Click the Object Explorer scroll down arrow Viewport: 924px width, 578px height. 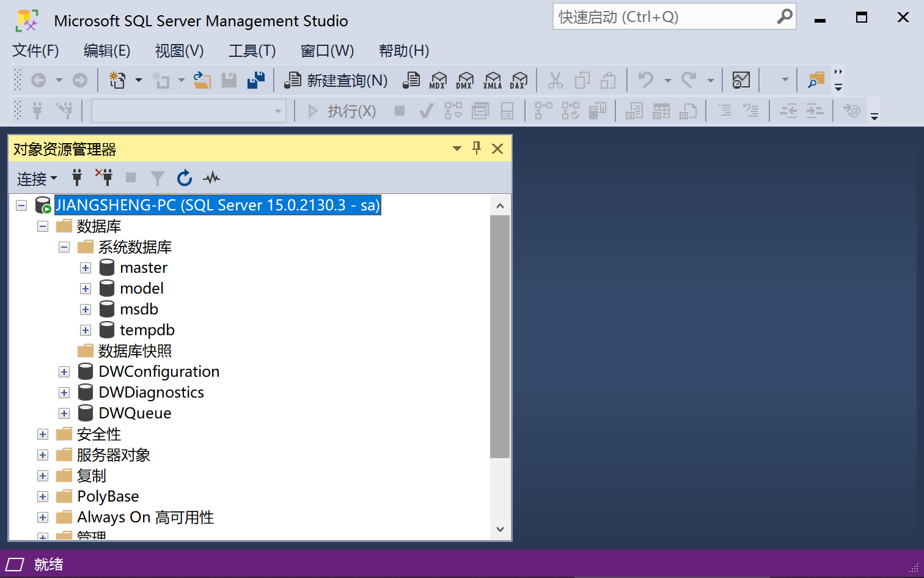(x=500, y=529)
